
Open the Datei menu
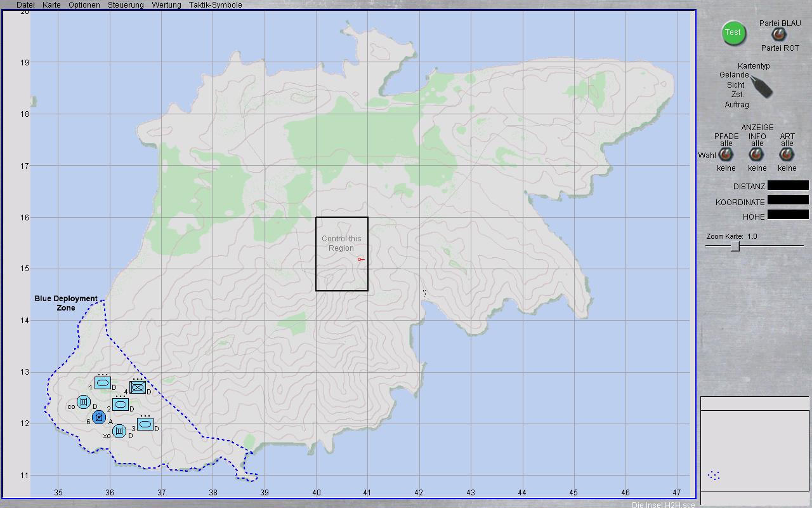tap(25, 5)
